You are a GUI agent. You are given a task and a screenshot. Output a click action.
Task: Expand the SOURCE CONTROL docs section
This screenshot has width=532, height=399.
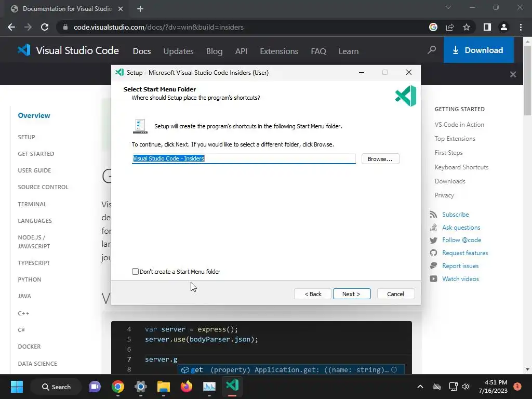43,187
